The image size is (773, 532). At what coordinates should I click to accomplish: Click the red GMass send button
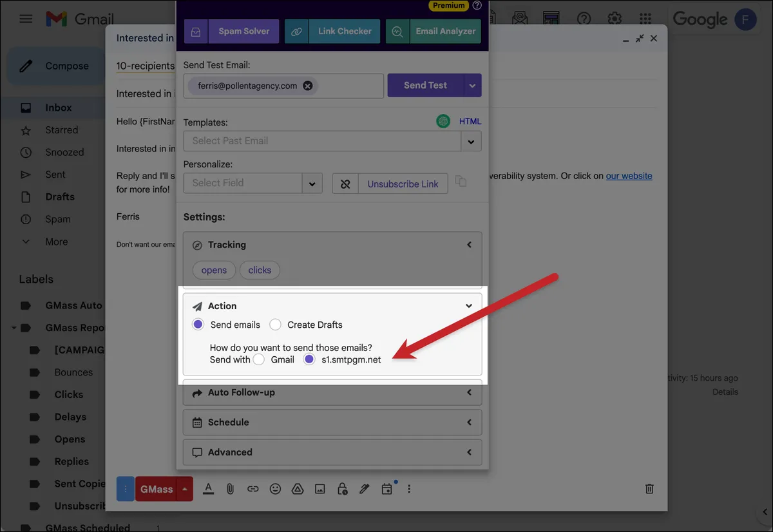point(157,489)
